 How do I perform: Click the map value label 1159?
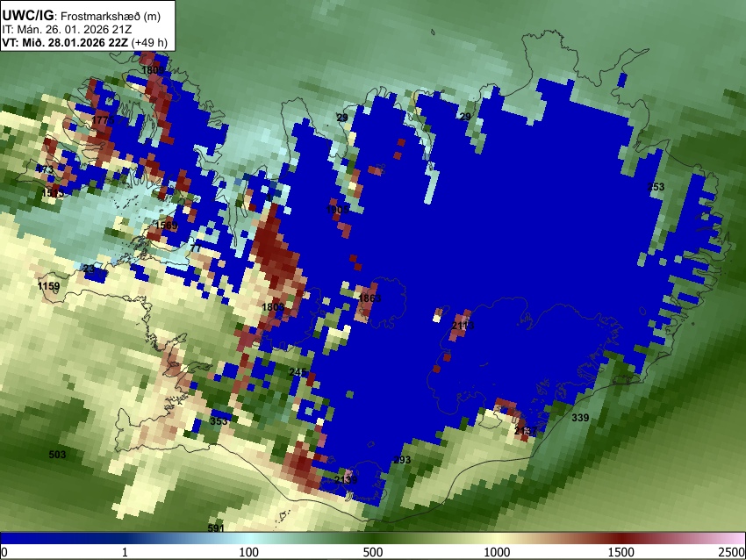pos(48,286)
